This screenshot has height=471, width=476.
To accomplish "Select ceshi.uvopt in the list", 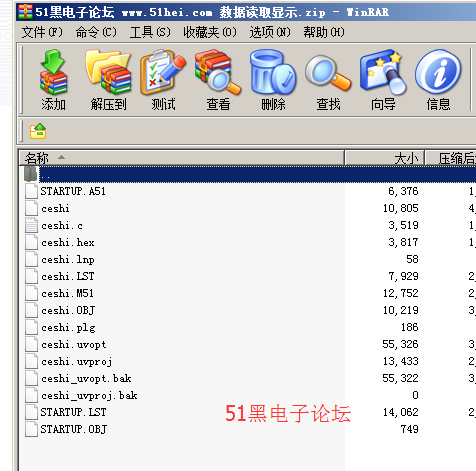I will click(x=74, y=344).
